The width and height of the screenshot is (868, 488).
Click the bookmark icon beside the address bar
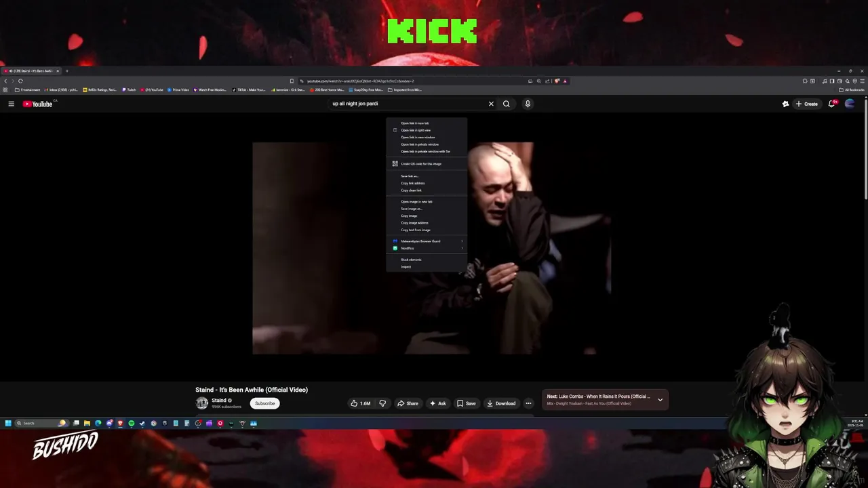coord(292,81)
